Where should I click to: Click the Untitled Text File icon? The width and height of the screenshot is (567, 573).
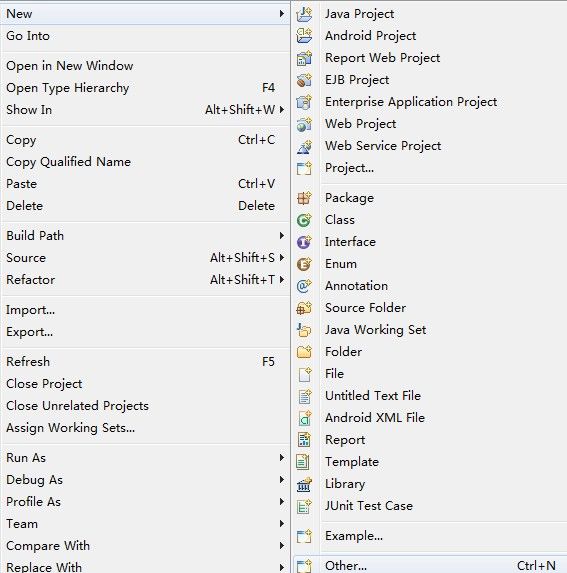(x=304, y=396)
